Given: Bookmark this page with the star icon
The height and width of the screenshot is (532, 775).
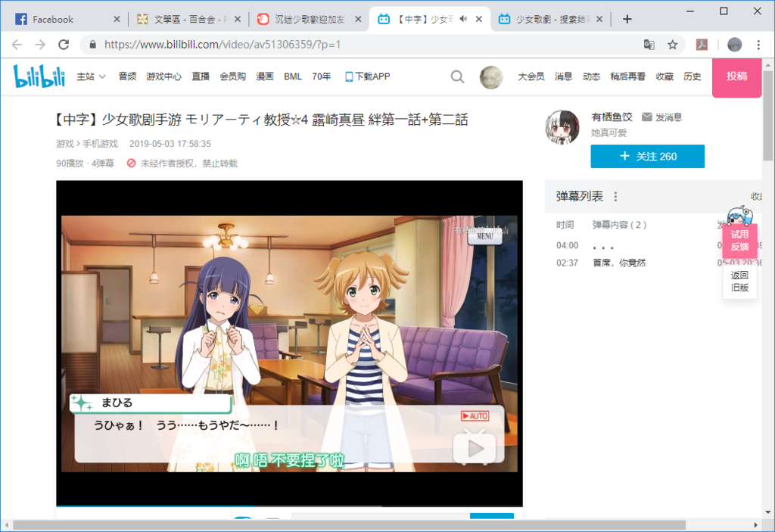Looking at the screenshot, I should tap(672, 45).
